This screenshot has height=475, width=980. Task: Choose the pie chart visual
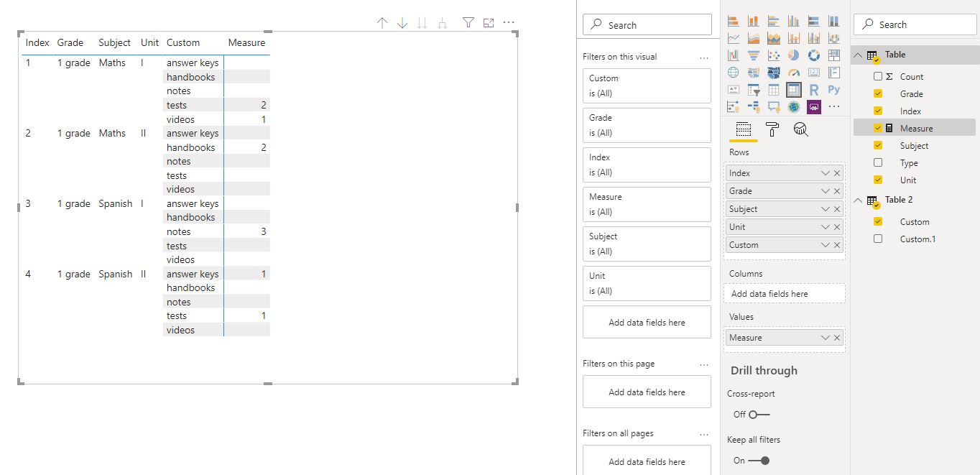pyautogui.click(x=793, y=55)
